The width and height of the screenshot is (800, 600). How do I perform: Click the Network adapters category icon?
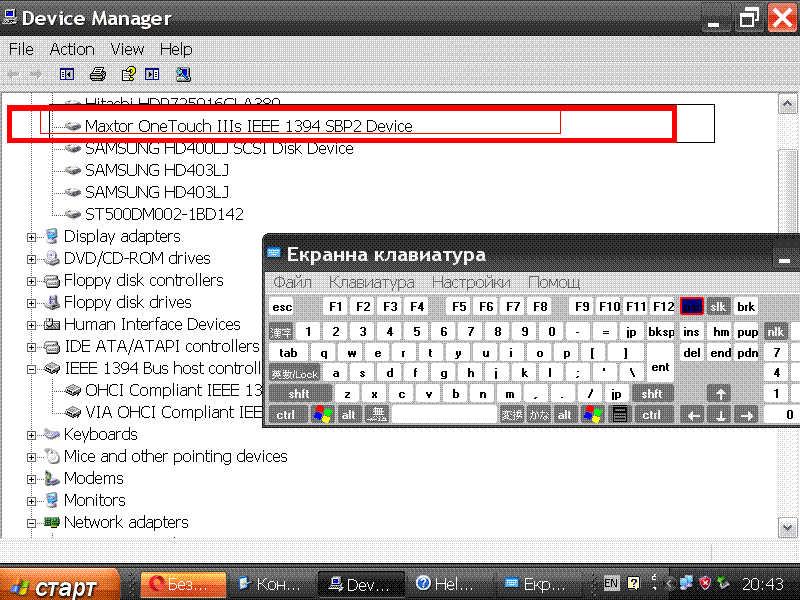point(52,522)
